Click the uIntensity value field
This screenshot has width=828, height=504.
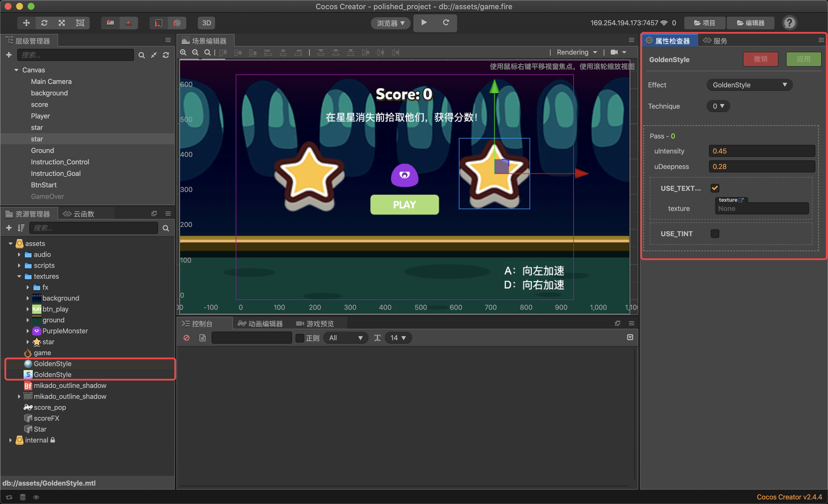click(x=762, y=151)
